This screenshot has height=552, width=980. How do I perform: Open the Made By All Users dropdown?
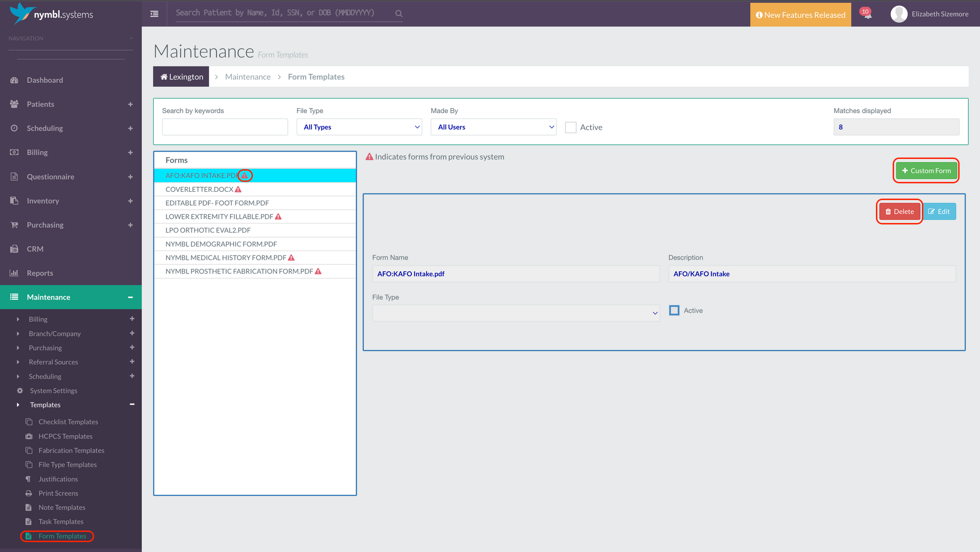[494, 127]
